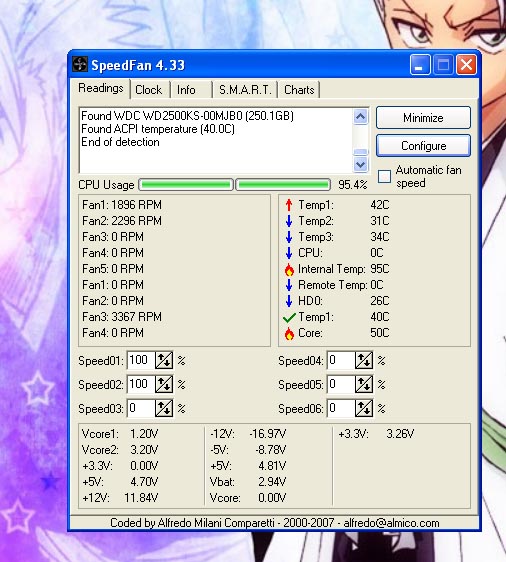Click the second CPU Usage bar
506x562 pixels.
pyautogui.click(x=283, y=185)
